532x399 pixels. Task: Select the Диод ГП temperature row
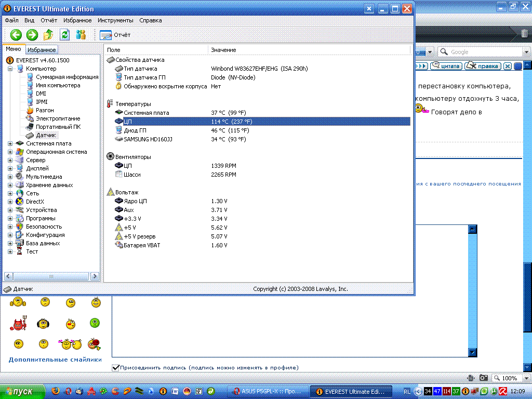[x=262, y=130]
